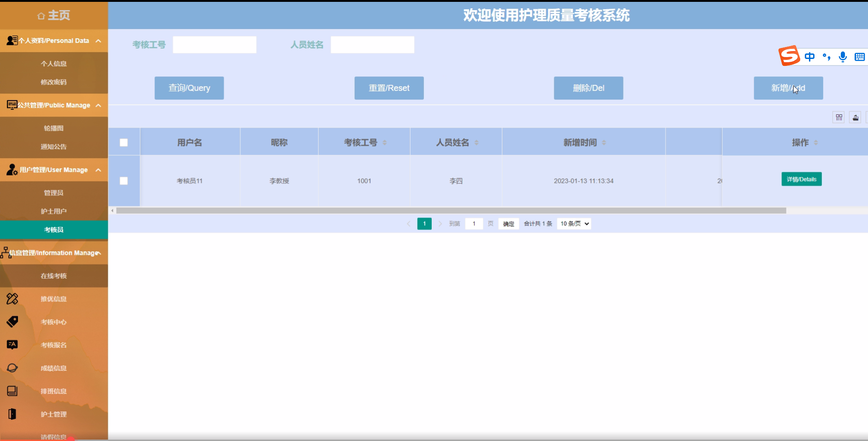The image size is (868, 441).
Task: Check the row checkbox for 考核员11
Action: 124,181
